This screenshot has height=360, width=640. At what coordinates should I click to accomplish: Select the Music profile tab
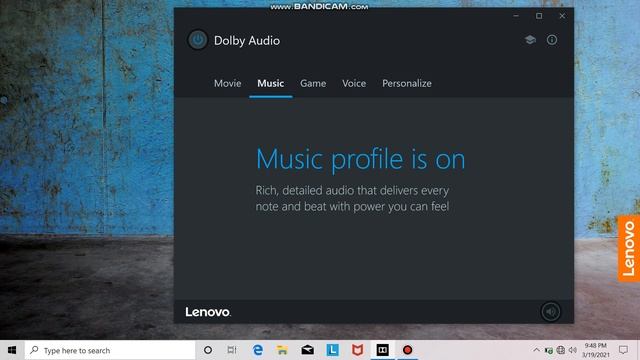click(271, 83)
